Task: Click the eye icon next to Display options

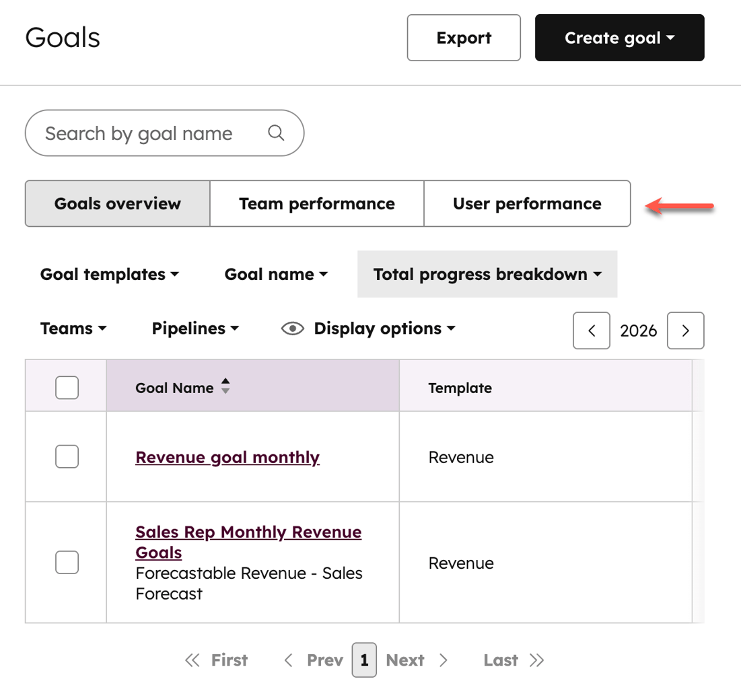Action: [x=292, y=328]
